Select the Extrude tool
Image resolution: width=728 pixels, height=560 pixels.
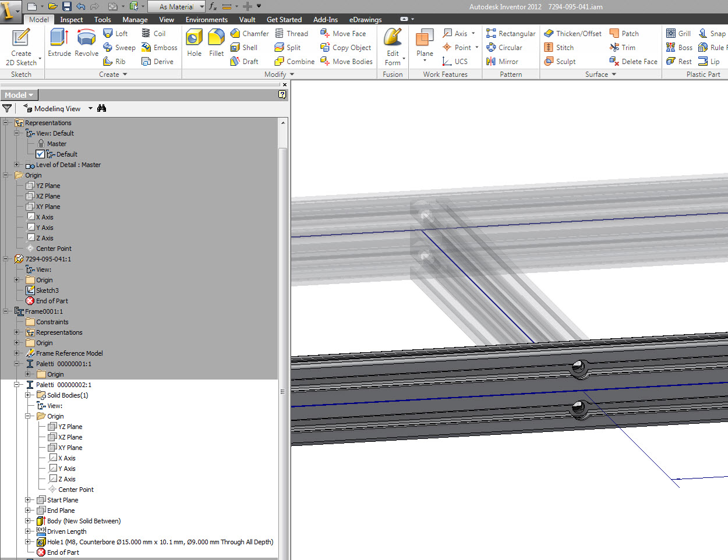click(59, 42)
